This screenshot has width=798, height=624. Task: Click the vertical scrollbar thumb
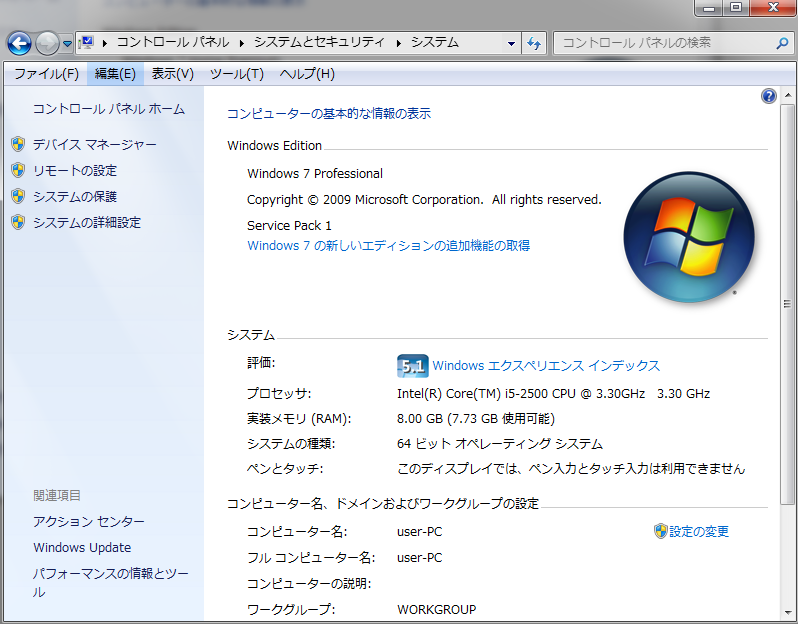tap(787, 304)
